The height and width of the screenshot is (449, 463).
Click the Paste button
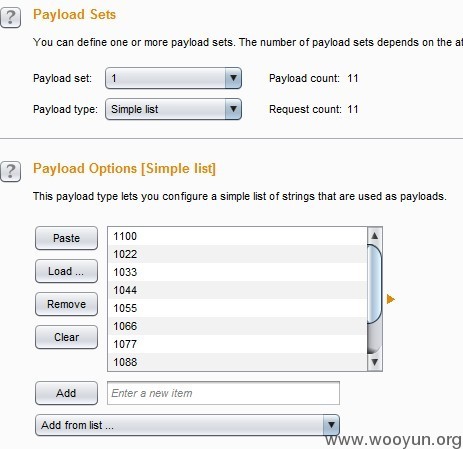point(66,238)
